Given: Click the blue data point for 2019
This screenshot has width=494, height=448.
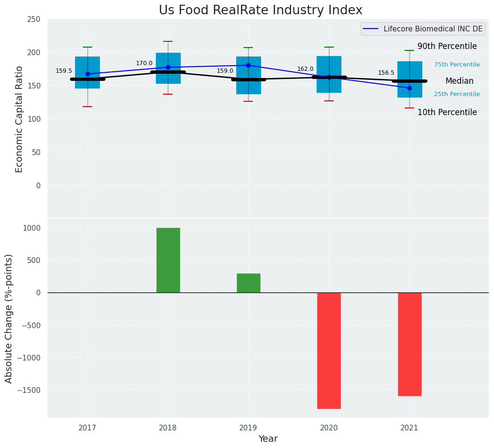Looking at the screenshot, I should coord(248,65).
